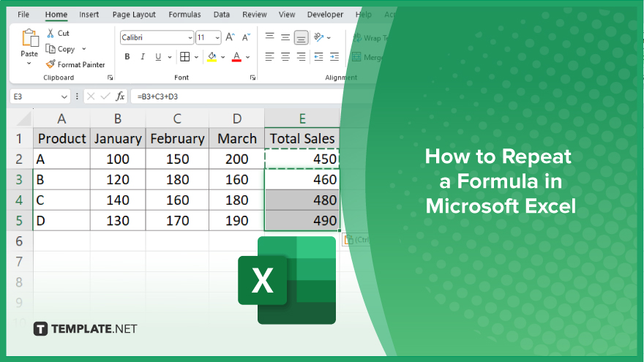Image resolution: width=644 pixels, height=362 pixels.
Task: Activate the Format Painter brush
Action: coord(50,64)
